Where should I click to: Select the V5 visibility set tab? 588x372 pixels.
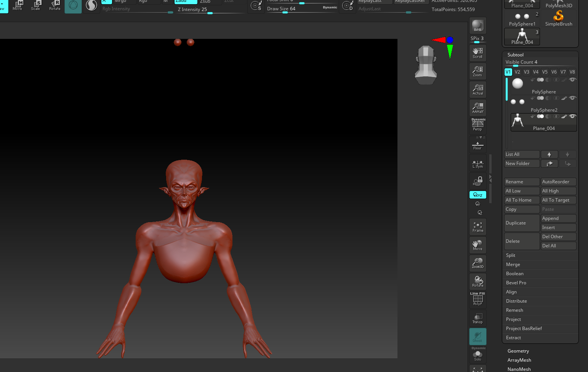[545, 72]
